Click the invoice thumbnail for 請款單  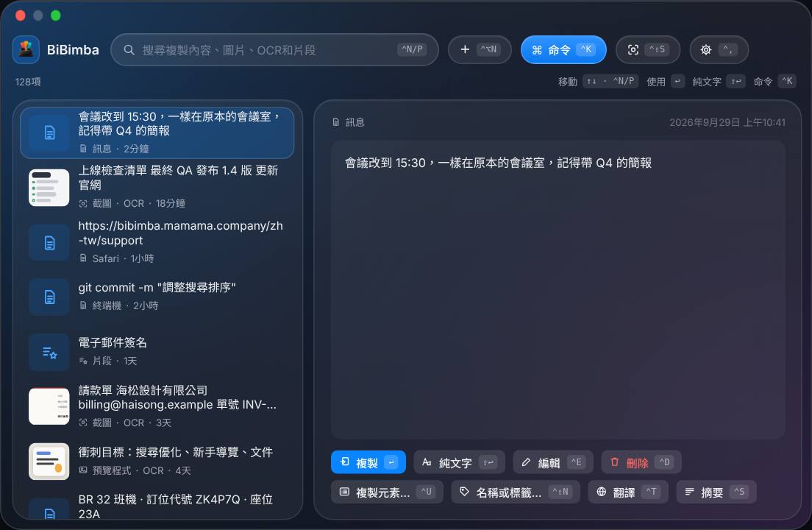[x=49, y=406]
